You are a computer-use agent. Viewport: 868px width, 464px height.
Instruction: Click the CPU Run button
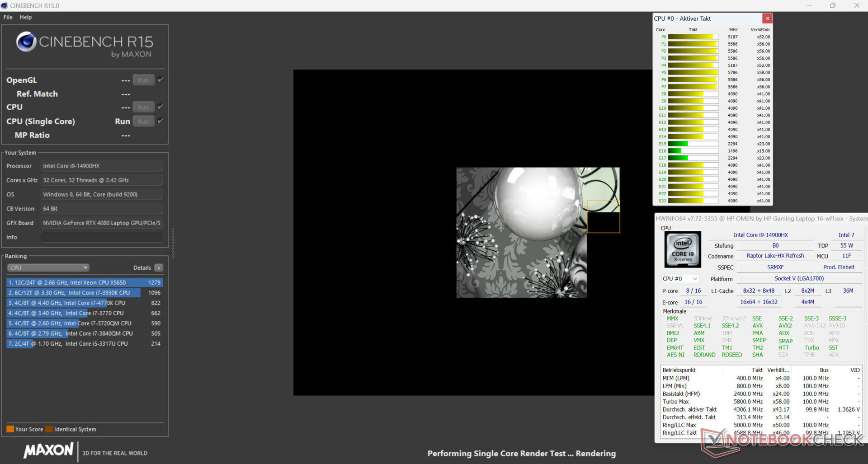pyautogui.click(x=143, y=107)
